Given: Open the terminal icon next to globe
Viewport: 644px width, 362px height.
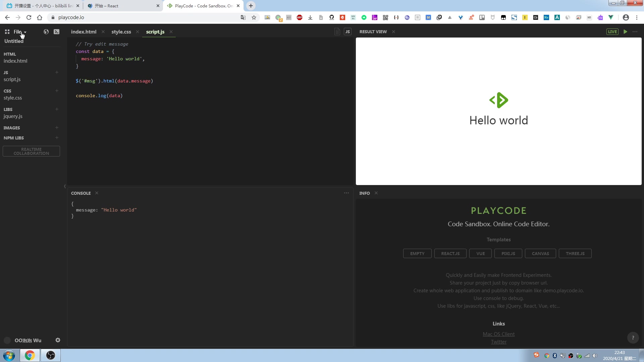Looking at the screenshot, I should (x=56, y=32).
